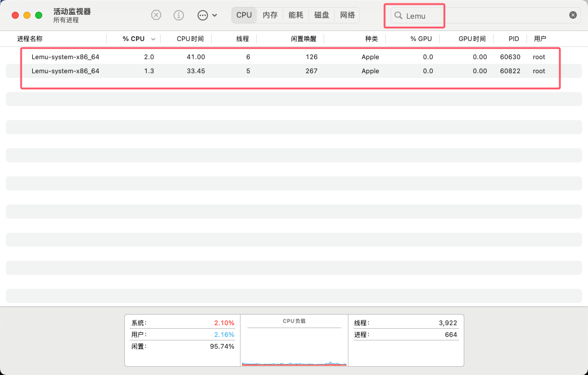Click the CPU负载 graph
Image resolution: width=588 pixels, height=375 pixels.
(x=294, y=340)
